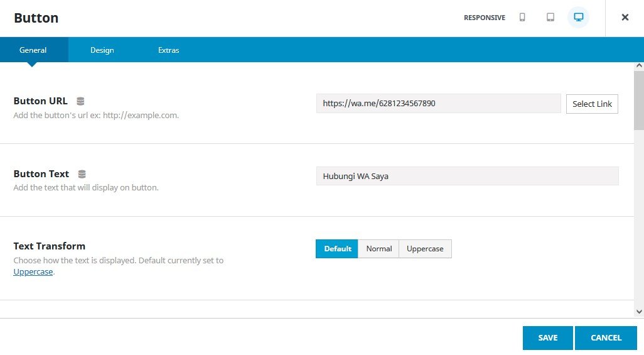Click the Button Text input field
Screen dimensions: 644x355
tap(467, 177)
